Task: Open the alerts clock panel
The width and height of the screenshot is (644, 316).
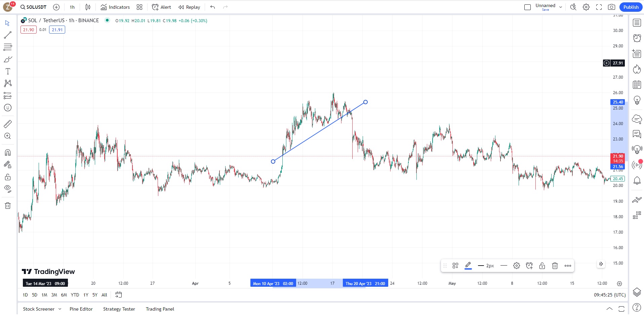Action: pos(637,38)
